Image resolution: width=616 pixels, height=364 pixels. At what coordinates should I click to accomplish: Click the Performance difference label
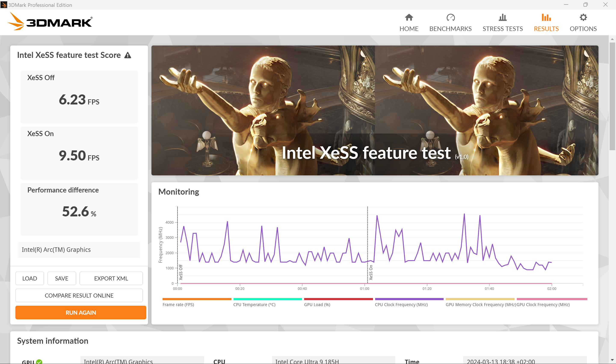click(63, 190)
